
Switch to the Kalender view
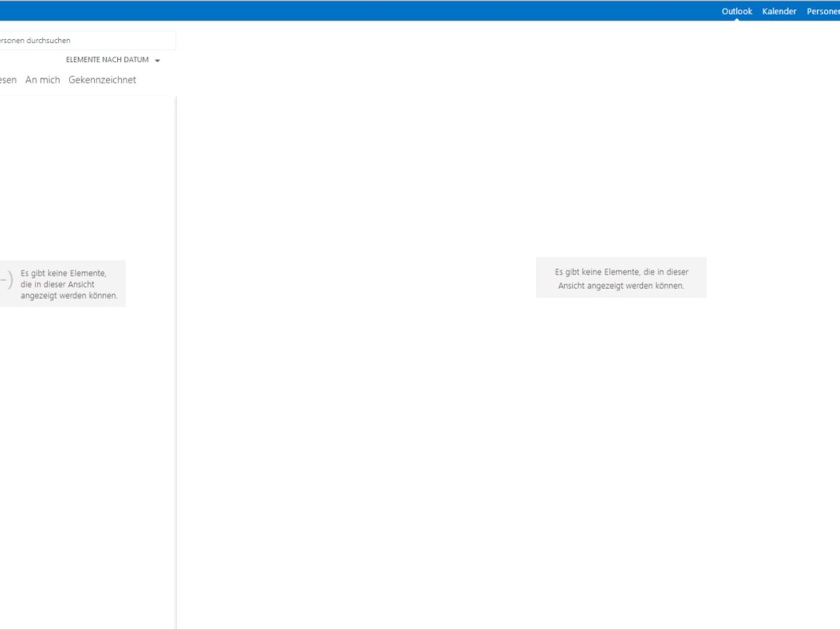780,11
